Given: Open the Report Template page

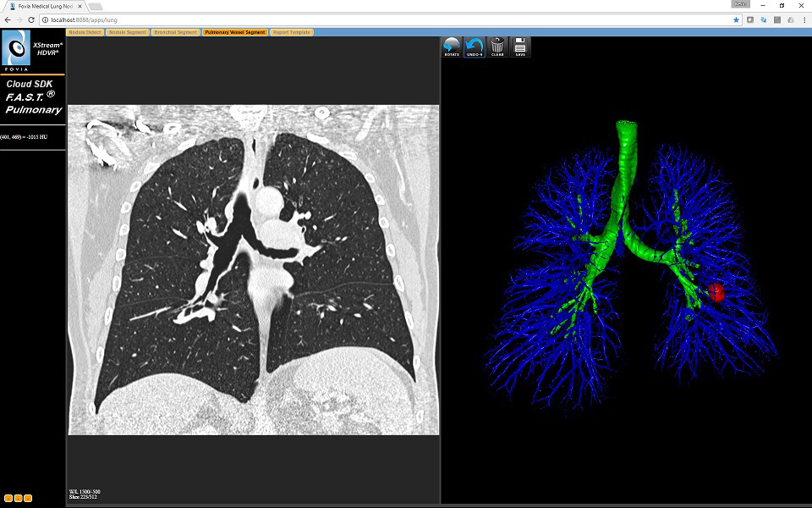Looking at the screenshot, I should click(x=291, y=31).
